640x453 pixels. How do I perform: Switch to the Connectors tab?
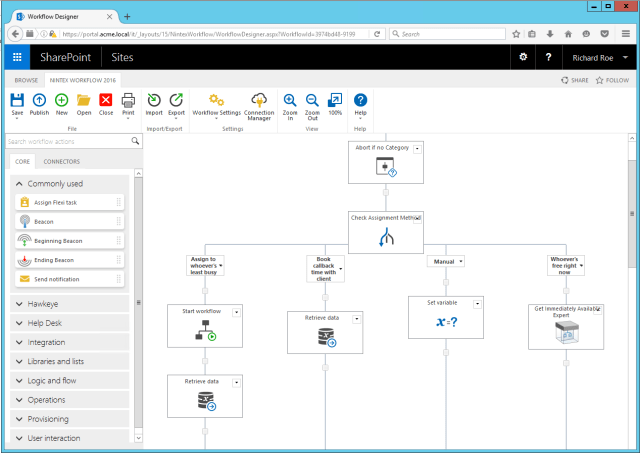(x=62, y=161)
